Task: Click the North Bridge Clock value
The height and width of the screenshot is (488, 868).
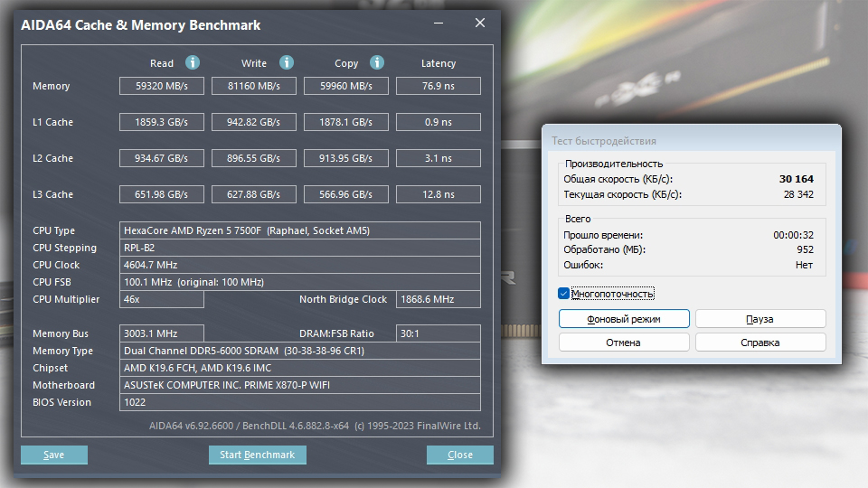Action: 439,299
